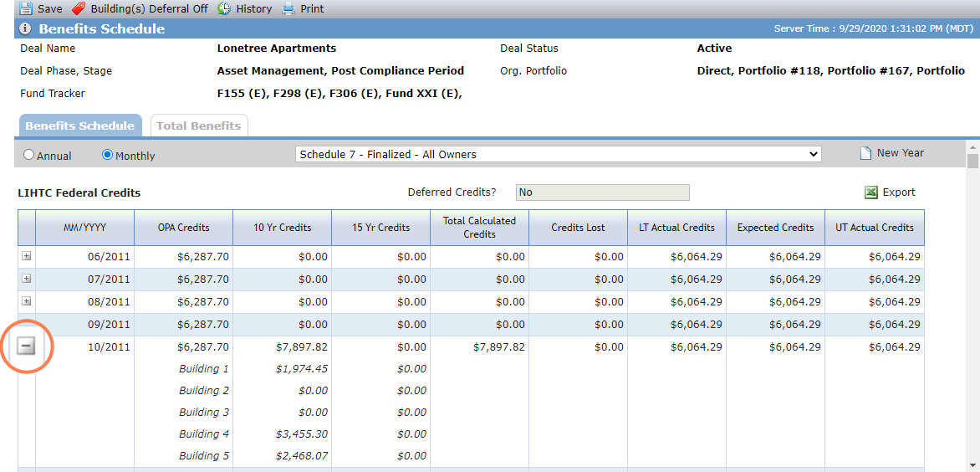Expand the 08/2011 row
The width and height of the screenshot is (980, 472).
pos(26,301)
